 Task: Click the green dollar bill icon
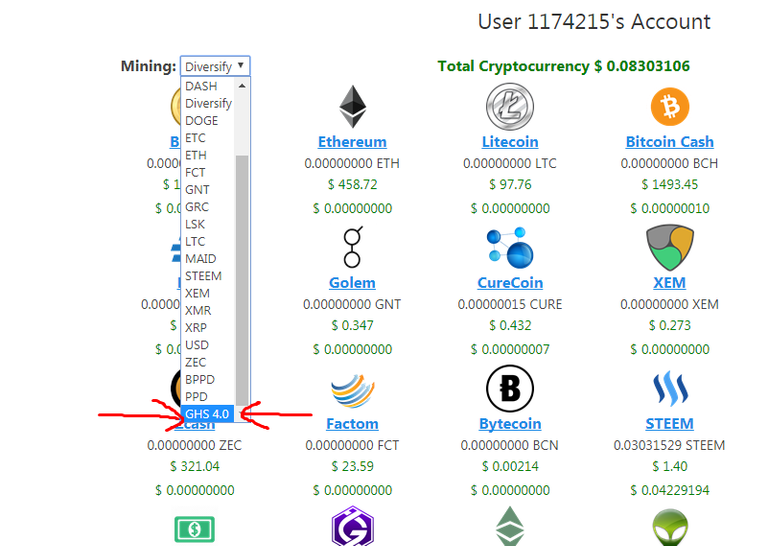click(194, 529)
